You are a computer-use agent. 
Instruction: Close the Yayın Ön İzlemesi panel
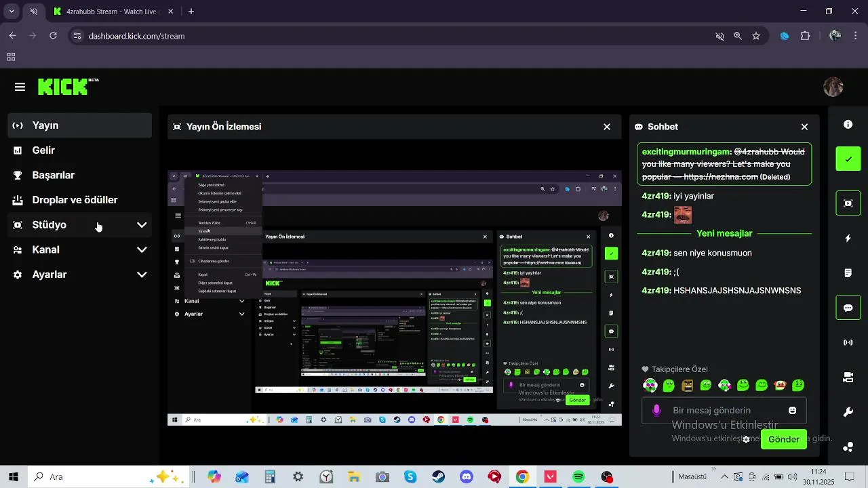click(607, 127)
